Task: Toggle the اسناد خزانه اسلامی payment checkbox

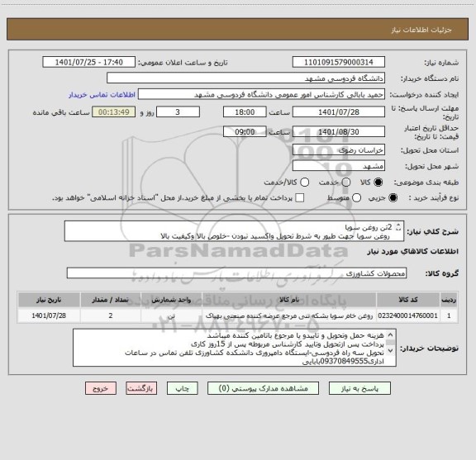Action: click(x=300, y=198)
